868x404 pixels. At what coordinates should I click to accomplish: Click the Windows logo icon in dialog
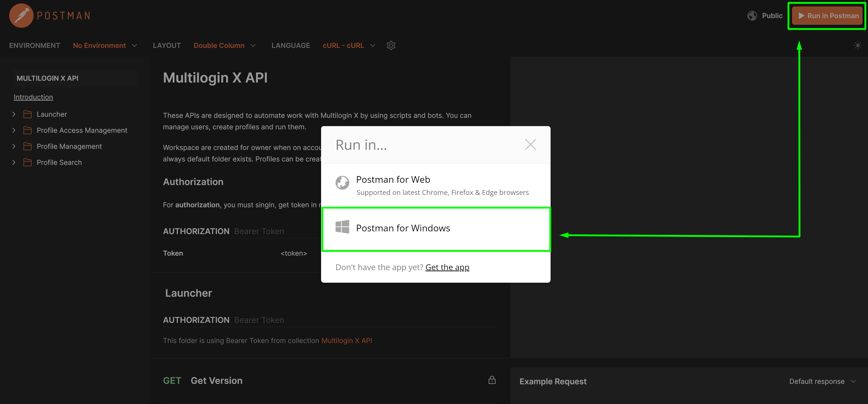point(342,227)
